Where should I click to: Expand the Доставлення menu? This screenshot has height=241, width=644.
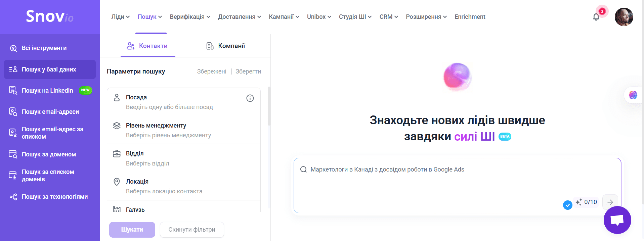240,17
